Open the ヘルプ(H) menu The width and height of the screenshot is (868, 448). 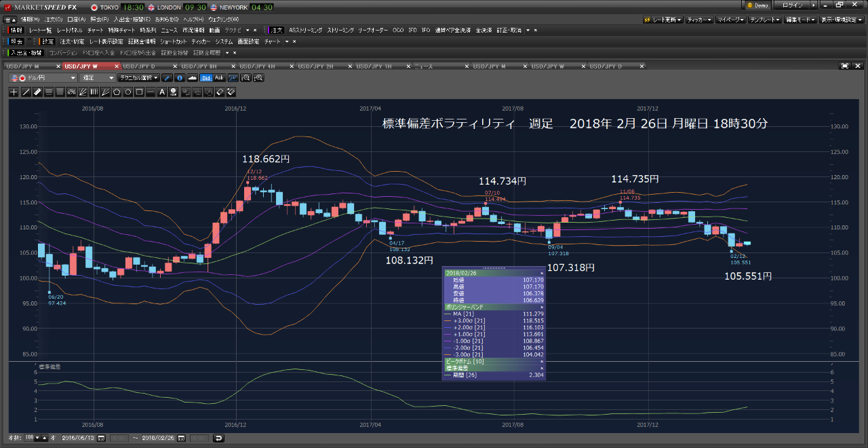(193, 20)
